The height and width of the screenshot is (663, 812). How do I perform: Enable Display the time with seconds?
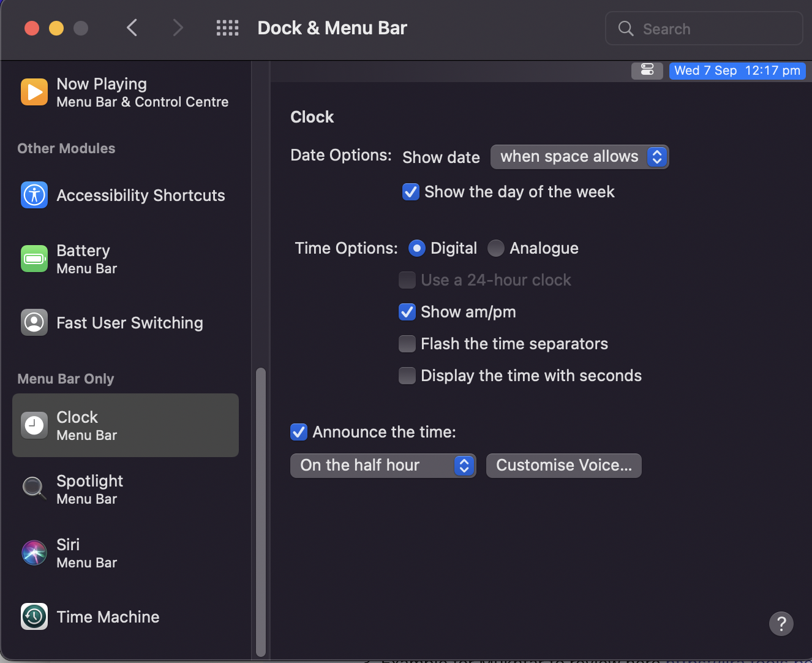pyautogui.click(x=407, y=376)
